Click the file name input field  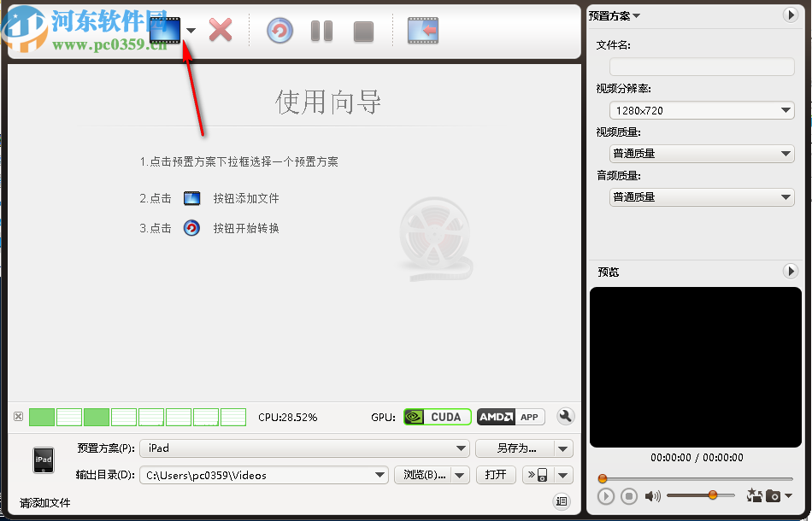coord(701,66)
